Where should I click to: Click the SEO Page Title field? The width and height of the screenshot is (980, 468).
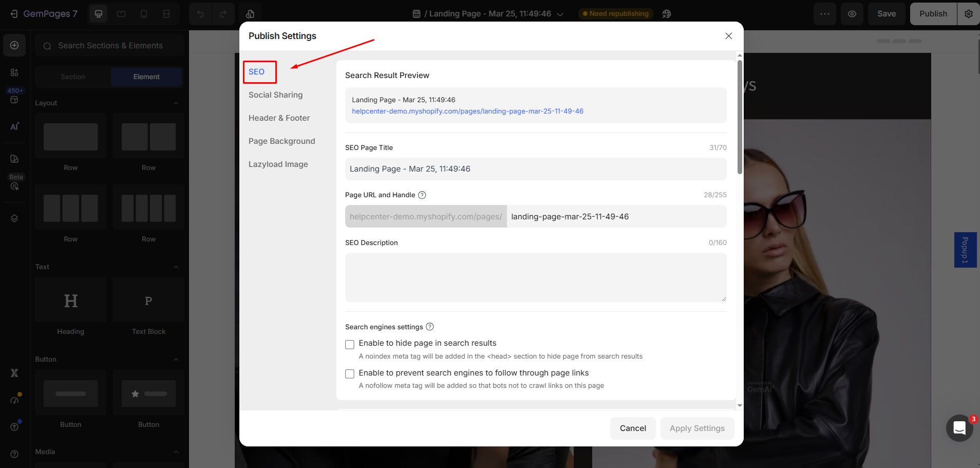click(x=536, y=169)
